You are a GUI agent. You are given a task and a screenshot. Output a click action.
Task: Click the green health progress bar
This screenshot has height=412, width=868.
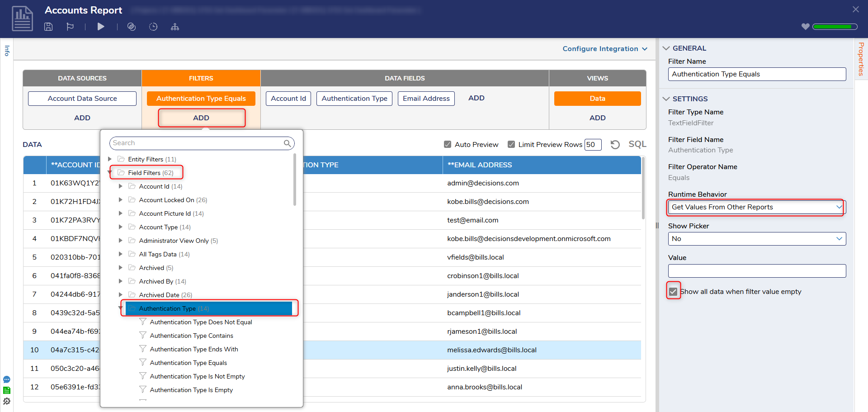pos(834,27)
